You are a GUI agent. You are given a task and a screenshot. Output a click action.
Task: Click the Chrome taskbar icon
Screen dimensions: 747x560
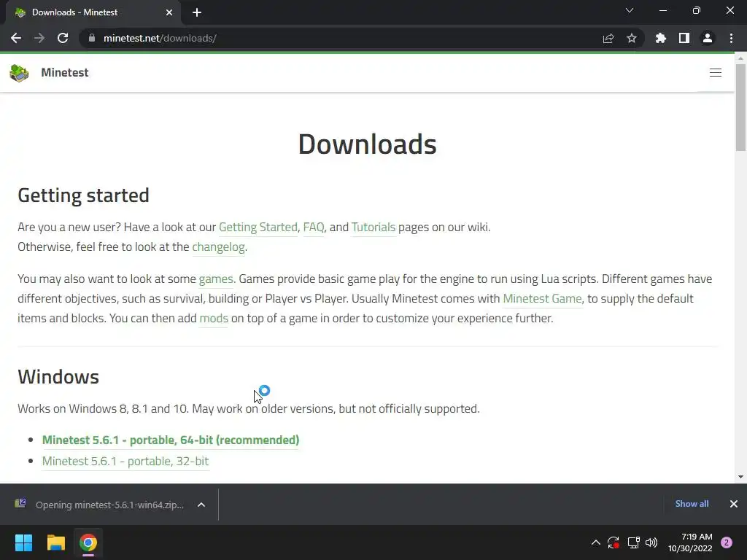[x=88, y=542]
